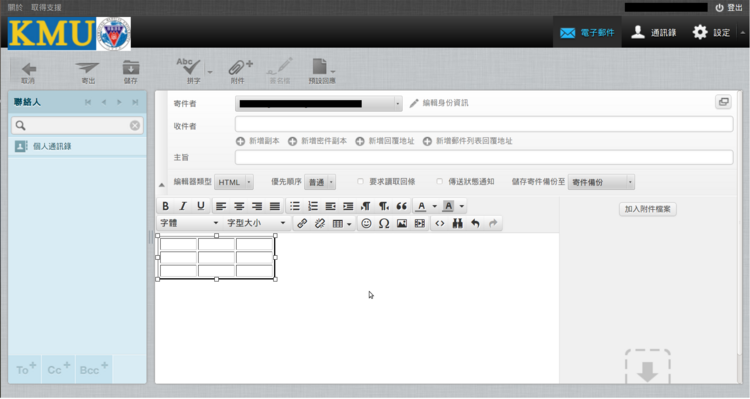Image resolution: width=750 pixels, height=399 pixels.
Task: Send the message with 寄出 button
Action: (x=88, y=73)
